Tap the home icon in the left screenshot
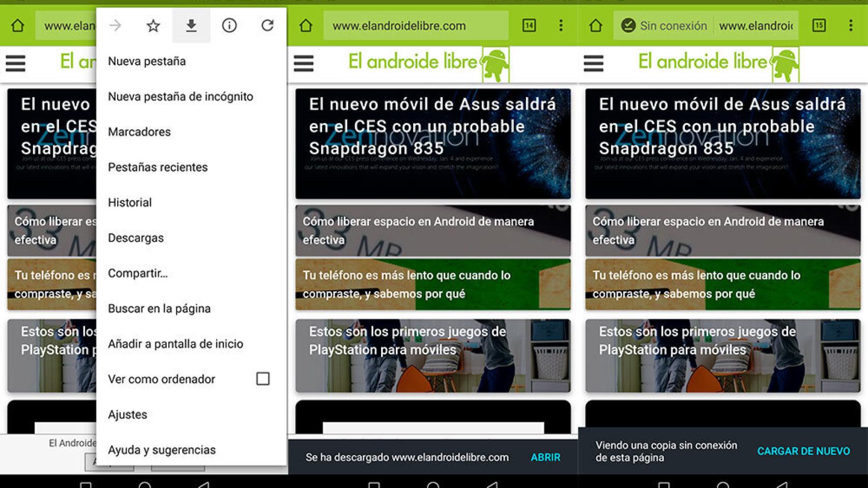 (x=18, y=25)
